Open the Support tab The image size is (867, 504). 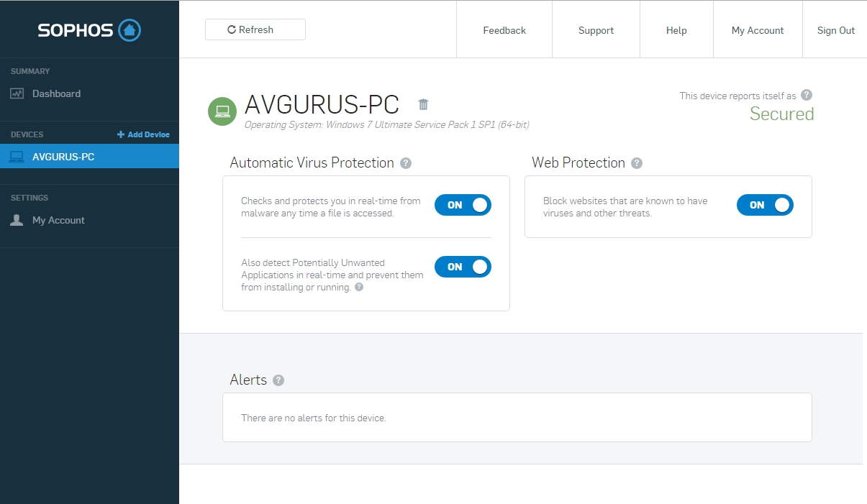[x=596, y=30]
